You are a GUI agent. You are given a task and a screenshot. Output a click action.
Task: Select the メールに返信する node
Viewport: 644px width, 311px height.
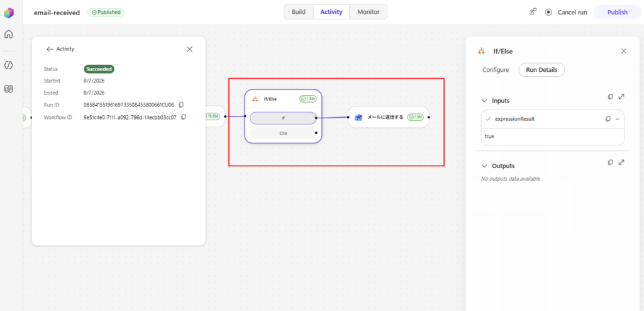point(389,117)
